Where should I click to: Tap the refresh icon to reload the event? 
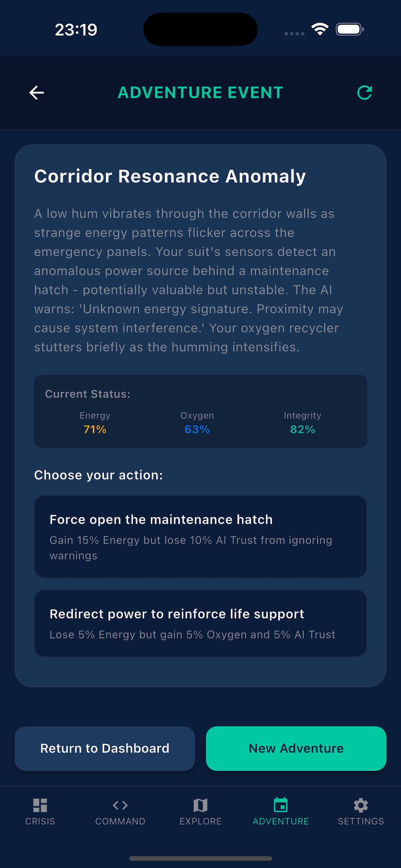pos(365,92)
